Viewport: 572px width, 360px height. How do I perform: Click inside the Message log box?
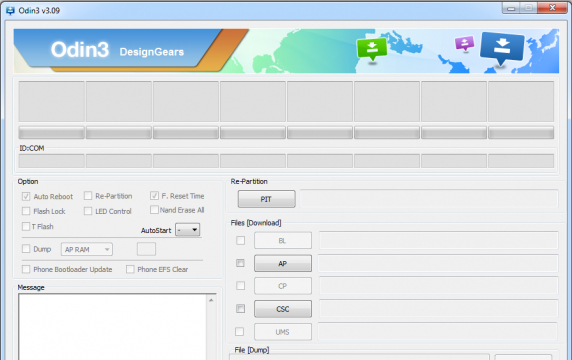(x=113, y=327)
